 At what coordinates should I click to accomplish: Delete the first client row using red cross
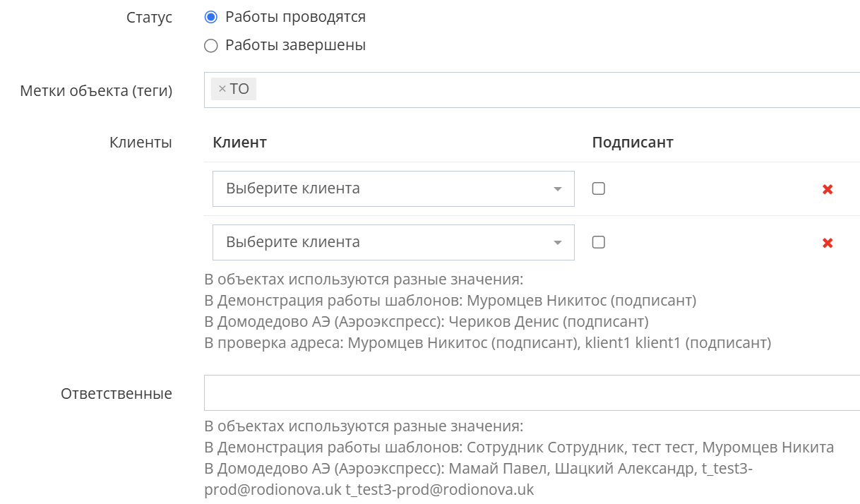coord(828,189)
